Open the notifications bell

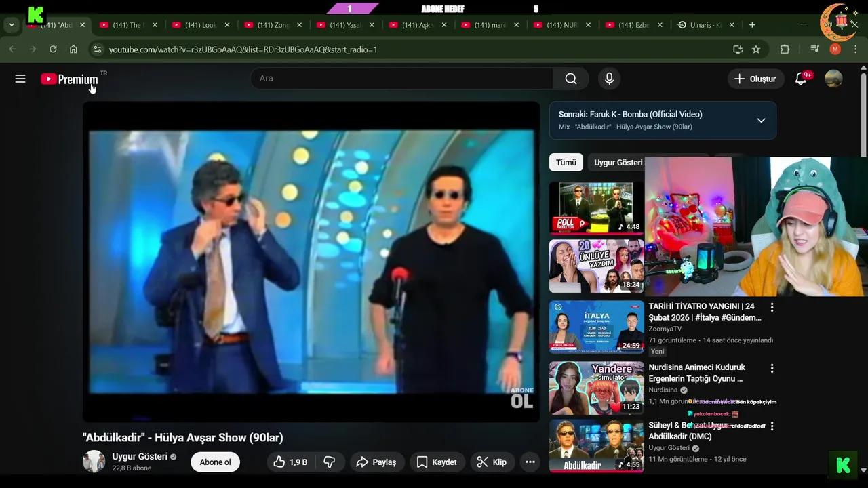click(x=801, y=79)
